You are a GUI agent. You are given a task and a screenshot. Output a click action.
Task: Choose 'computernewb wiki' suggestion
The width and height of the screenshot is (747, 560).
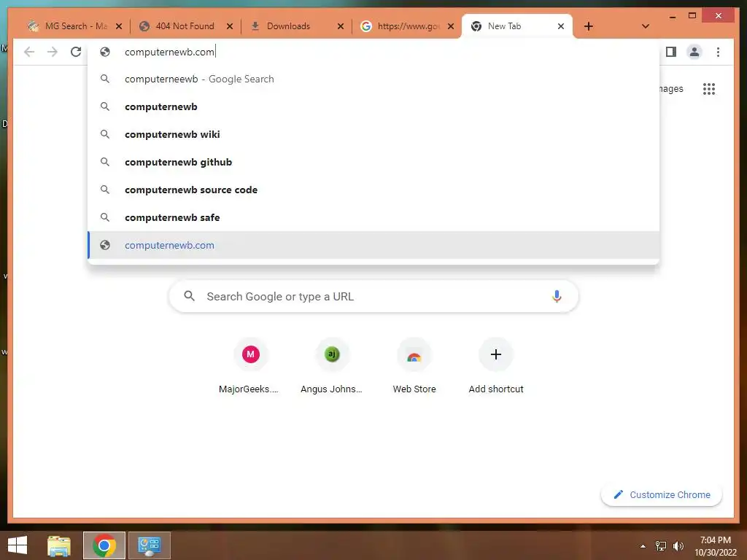pos(374,134)
